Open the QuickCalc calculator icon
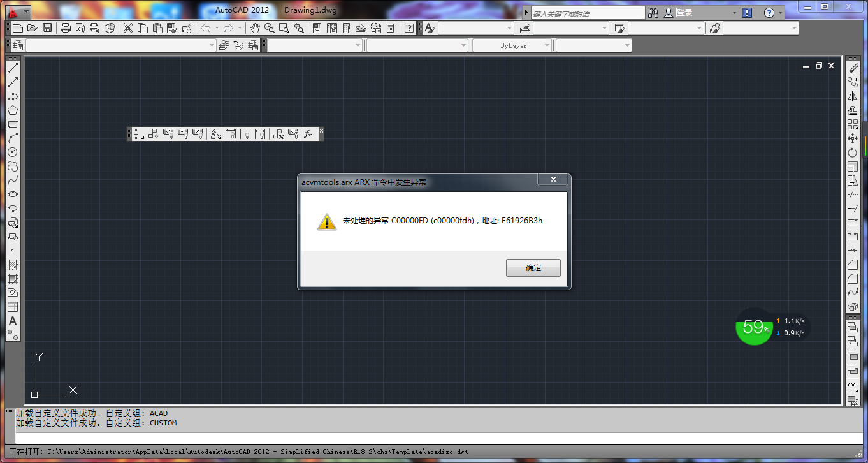This screenshot has height=463, width=868. pyautogui.click(x=390, y=28)
